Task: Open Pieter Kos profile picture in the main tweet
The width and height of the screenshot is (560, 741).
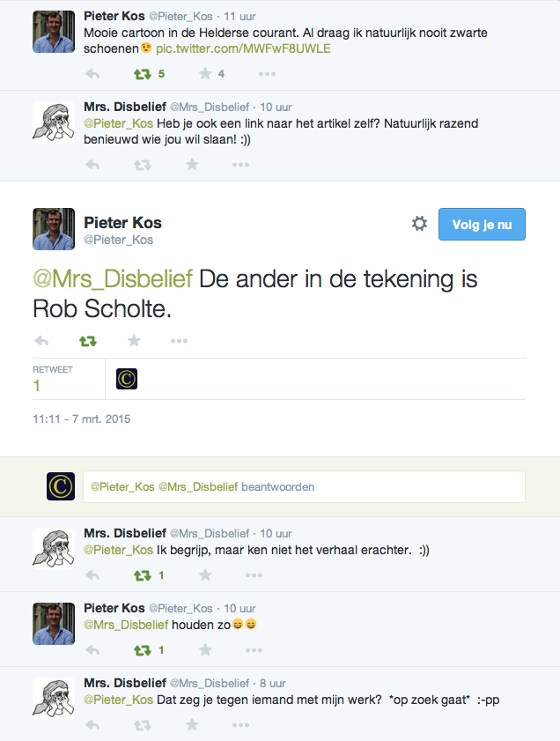Action: [x=54, y=229]
